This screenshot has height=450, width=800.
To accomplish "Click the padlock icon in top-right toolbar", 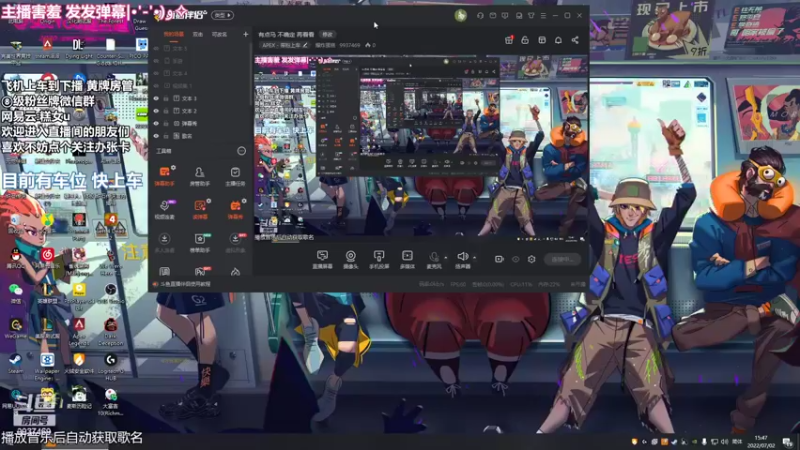I will click(x=525, y=40).
